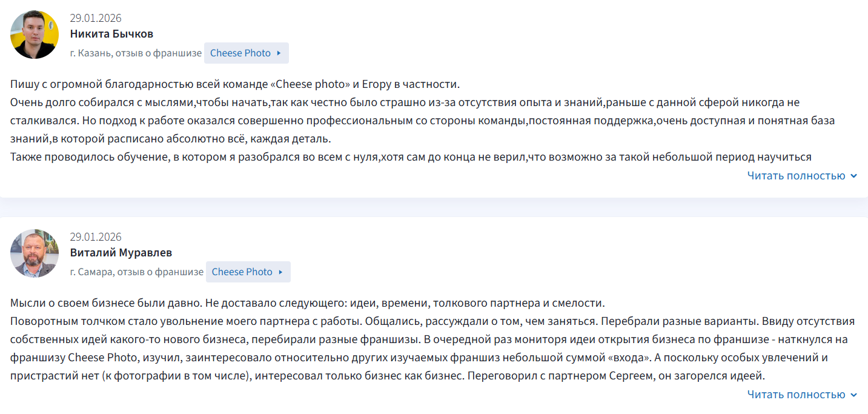The width and height of the screenshot is (868, 414).
Task: Click the author name Виталий Муравлев
Action: pyautogui.click(x=121, y=253)
